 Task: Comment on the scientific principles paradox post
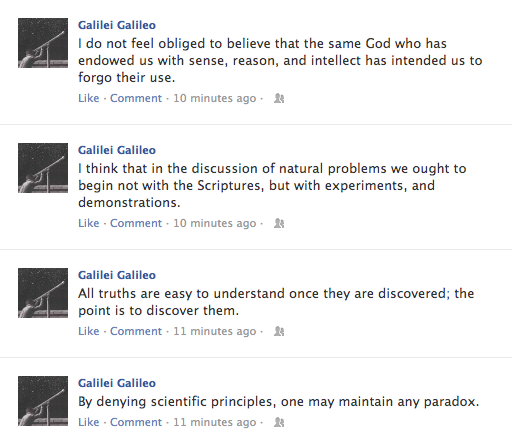point(136,422)
